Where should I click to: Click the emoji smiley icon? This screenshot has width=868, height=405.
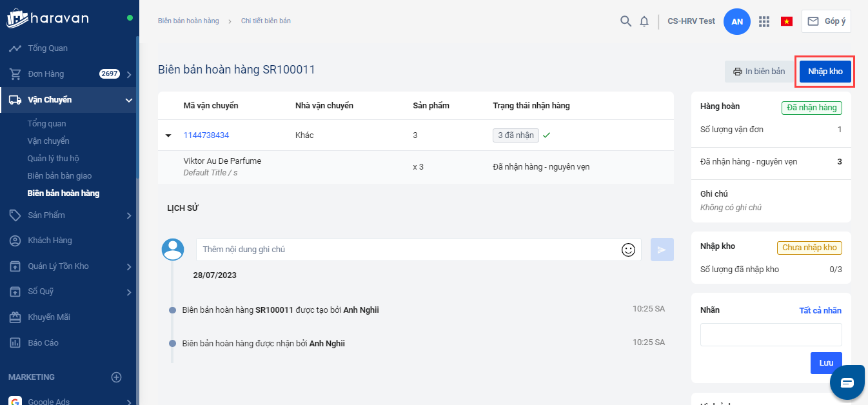click(628, 250)
